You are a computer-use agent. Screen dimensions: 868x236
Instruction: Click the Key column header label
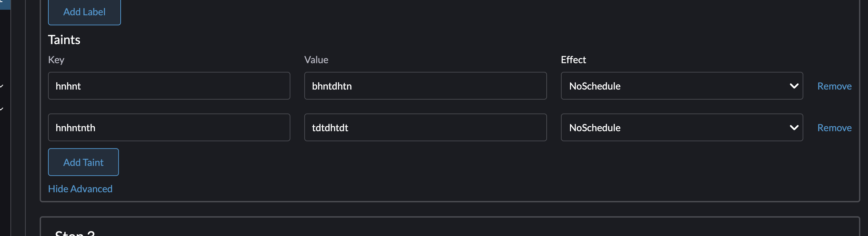pyautogui.click(x=56, y=59)
